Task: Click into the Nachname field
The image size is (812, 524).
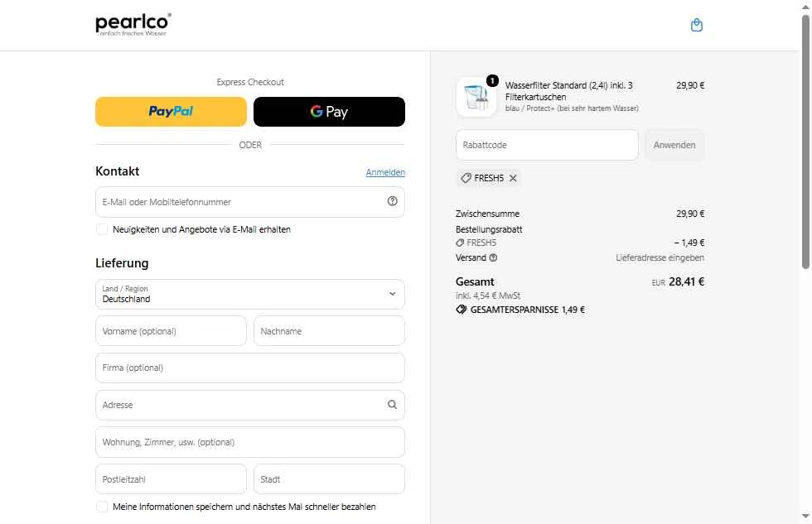Action: pyautogui.click(x=330, y=331)
